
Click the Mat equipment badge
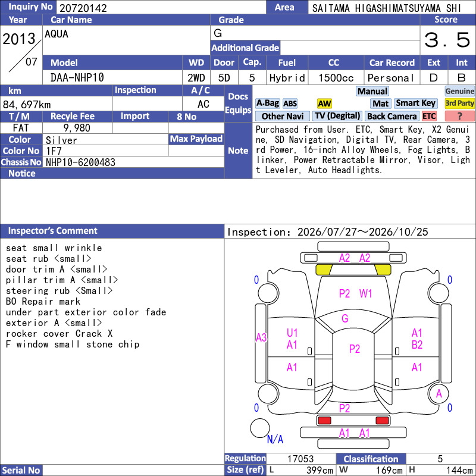click(381, 104)
